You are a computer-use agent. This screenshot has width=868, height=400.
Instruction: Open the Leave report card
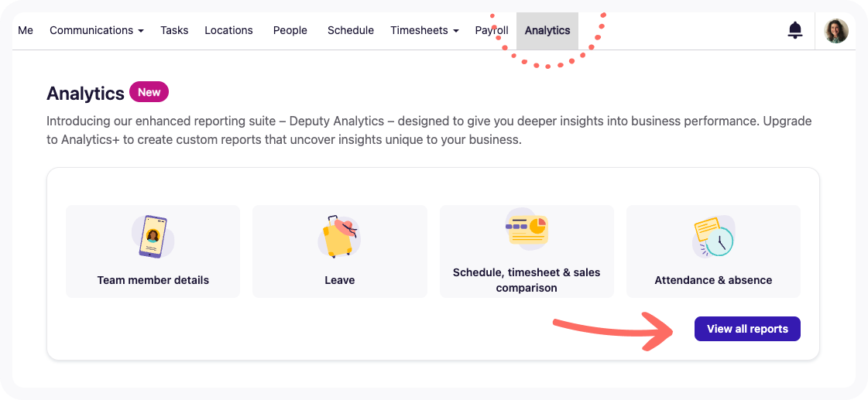pos(339,251)
